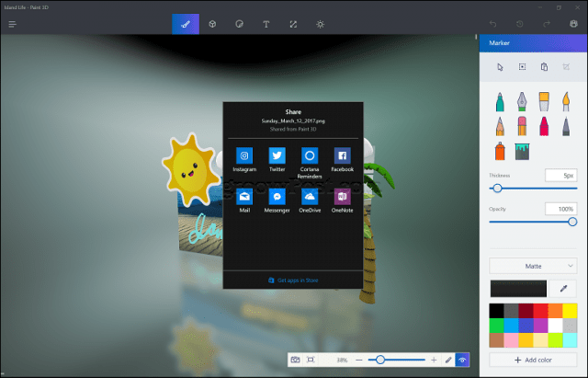This screenshot has width=588, height=378.
Task: Open the Remix 3D community icon
Action: (573, 24)
